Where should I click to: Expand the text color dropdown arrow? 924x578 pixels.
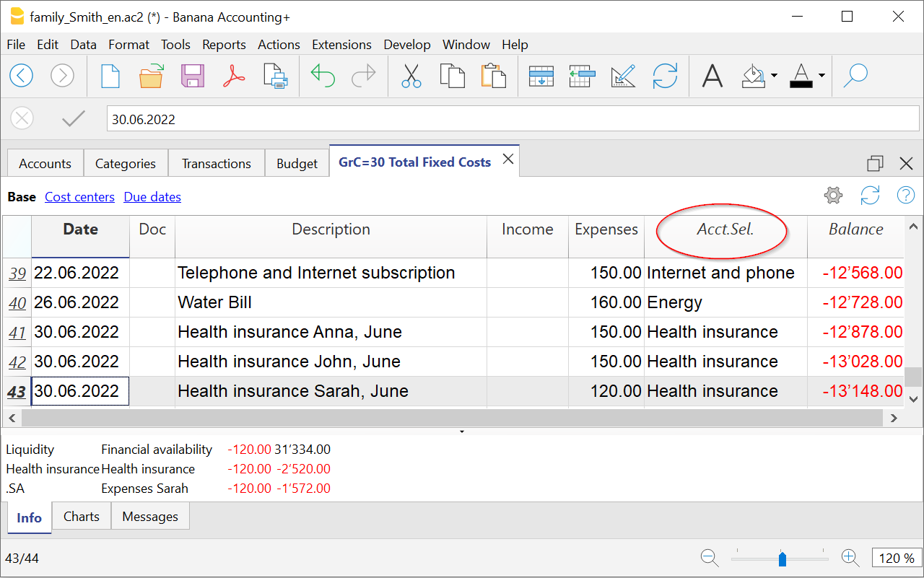[821, 76]
